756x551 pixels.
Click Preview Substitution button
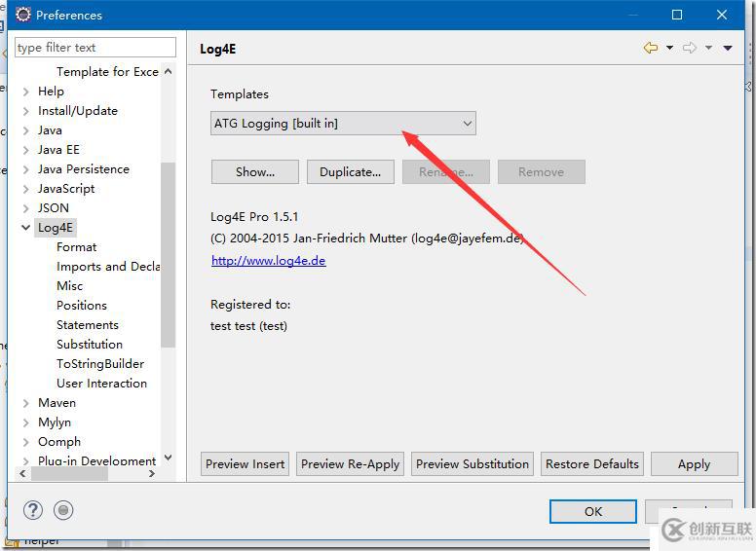(472, 463)
